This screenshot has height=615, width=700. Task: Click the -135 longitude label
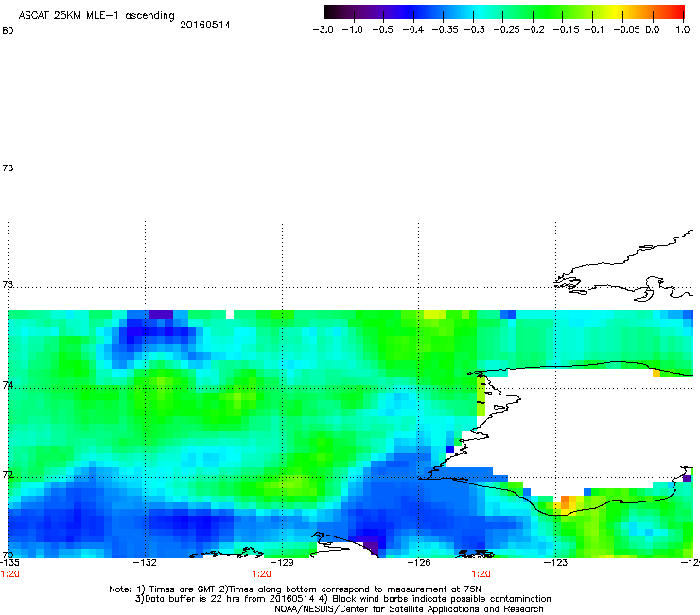[9, 563]
